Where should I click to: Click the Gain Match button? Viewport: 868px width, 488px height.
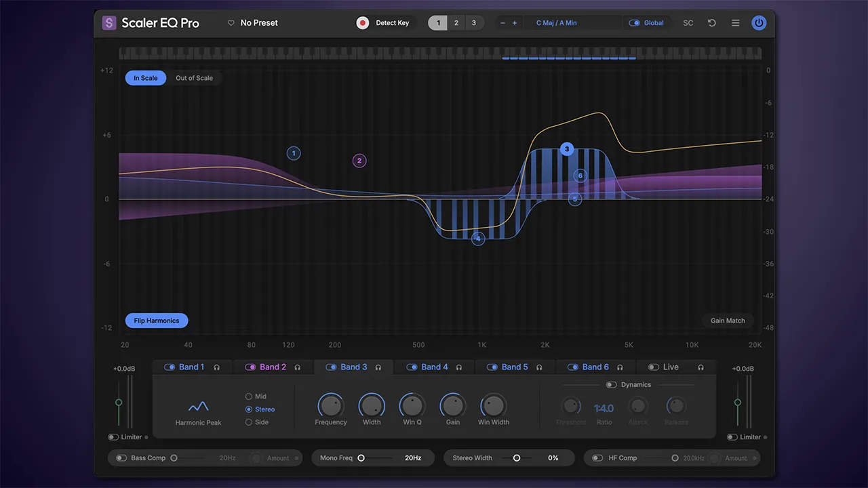[728, 321]
